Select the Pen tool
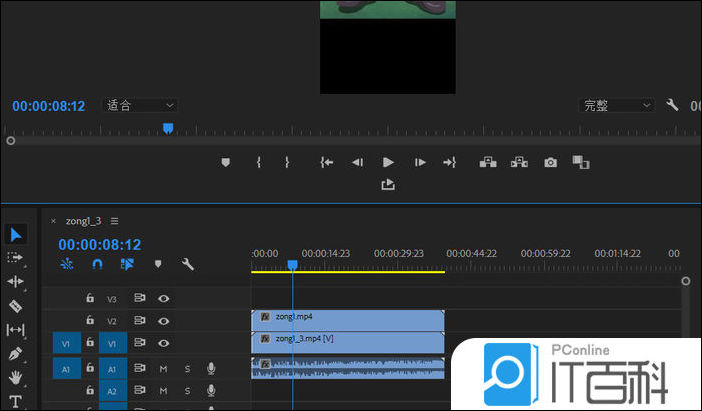Viewport: 702px width, 411px height. point(16,354)
